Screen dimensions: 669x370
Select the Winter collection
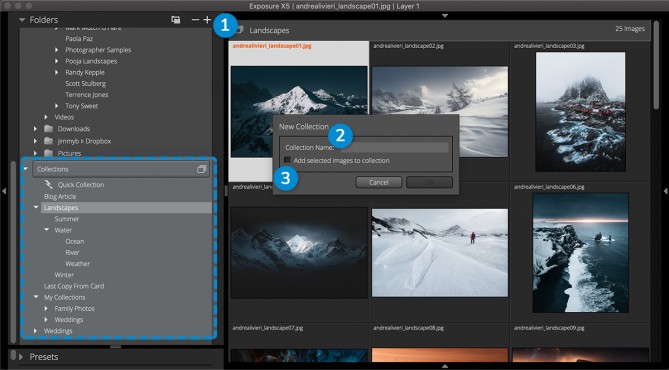[x=64, y=275]
